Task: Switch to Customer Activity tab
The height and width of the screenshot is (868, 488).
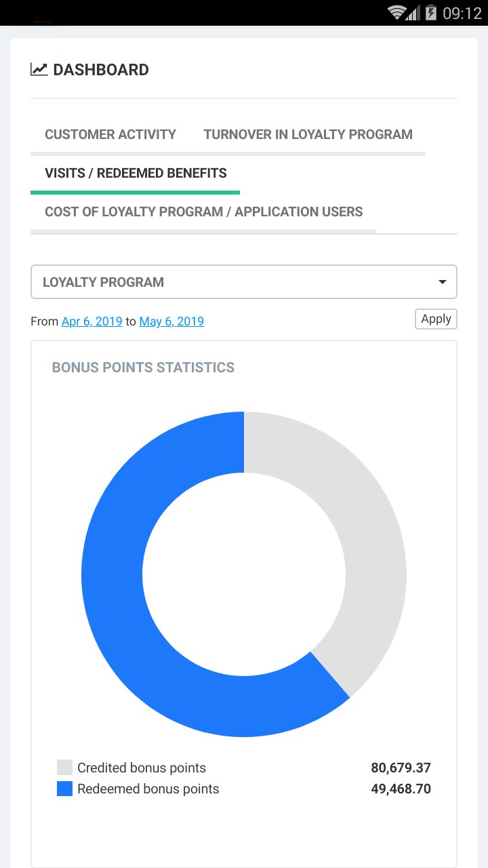Action: coord(110,134)
